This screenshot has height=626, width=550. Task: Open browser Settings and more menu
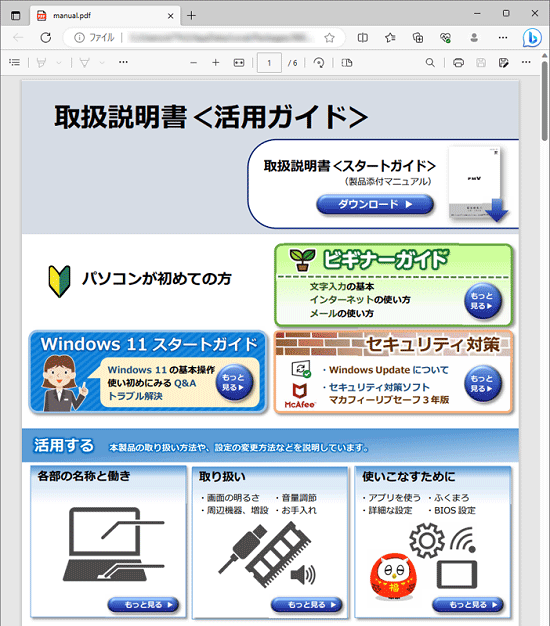pyautogui.click(x=503, y=38)
